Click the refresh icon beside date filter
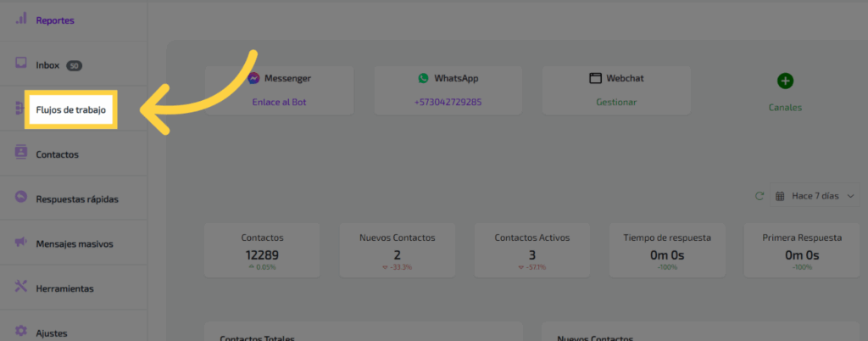Image resolution: width=868 pixels, height=341 pixels. 759,196
